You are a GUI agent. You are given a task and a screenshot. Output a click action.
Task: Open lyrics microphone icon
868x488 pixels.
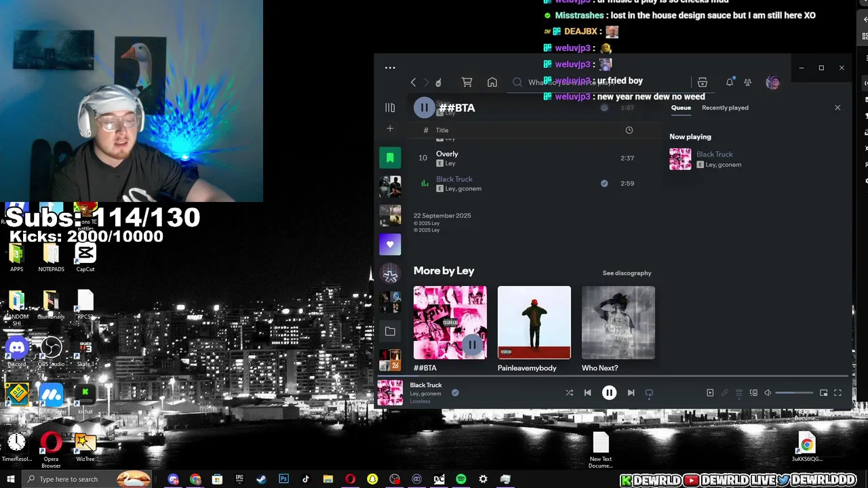pyautogui.click(x=724, y=392)
